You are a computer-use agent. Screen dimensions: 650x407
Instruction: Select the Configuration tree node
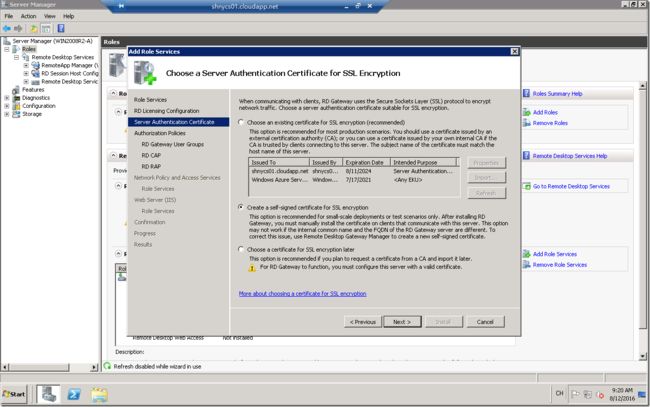point(39,106)
